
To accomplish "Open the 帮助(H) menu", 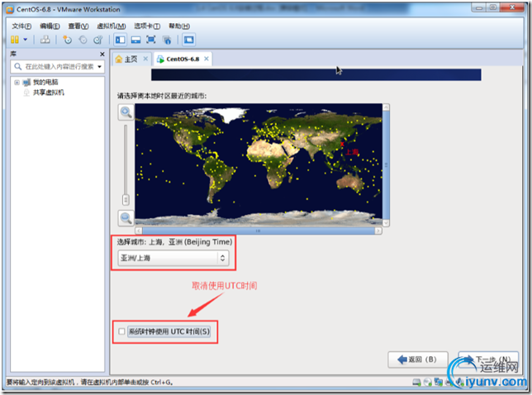I will point(179,26).
